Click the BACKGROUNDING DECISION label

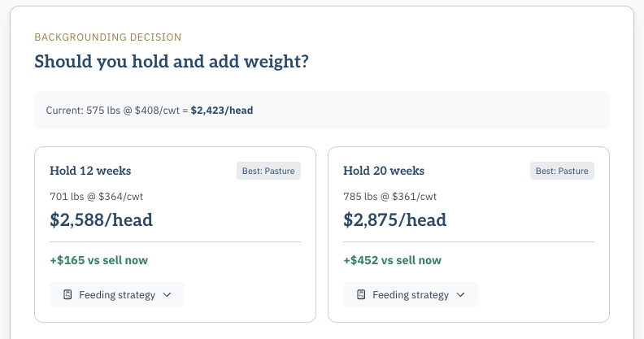pyautogui.click(x=107, y=37)
